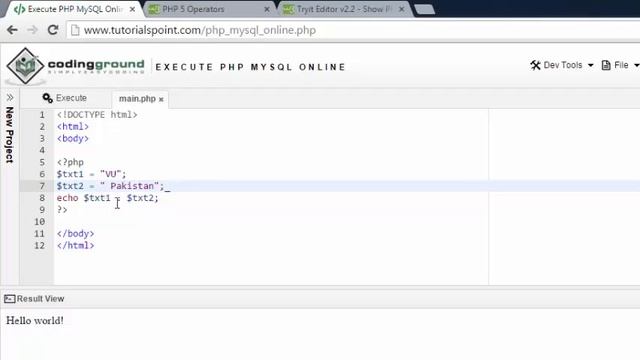Open the File dropdown menu
The image size is (640, 360).
click(620, 65)
